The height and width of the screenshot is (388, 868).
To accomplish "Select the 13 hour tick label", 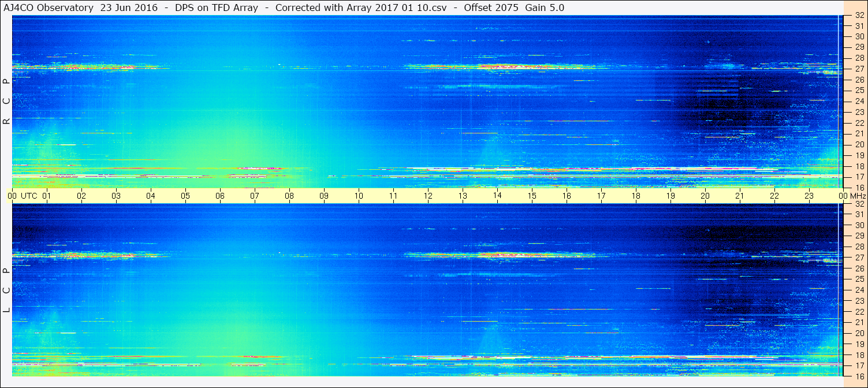I will pos(463,196).
